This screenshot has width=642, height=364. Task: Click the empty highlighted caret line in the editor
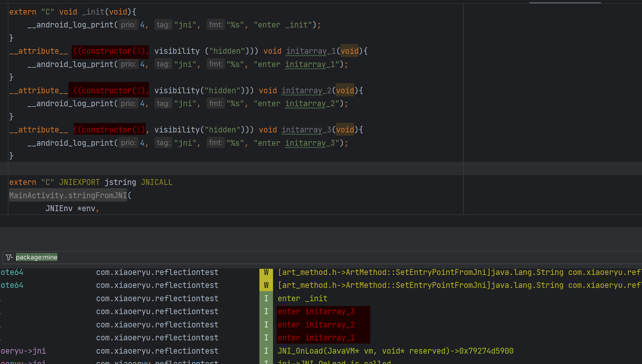(227, 169)
